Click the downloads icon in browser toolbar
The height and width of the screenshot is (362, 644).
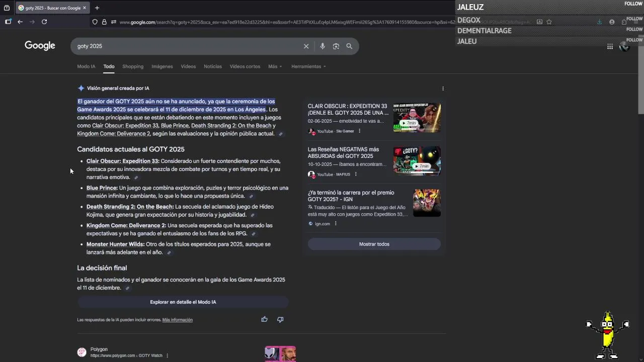[599, 22]
